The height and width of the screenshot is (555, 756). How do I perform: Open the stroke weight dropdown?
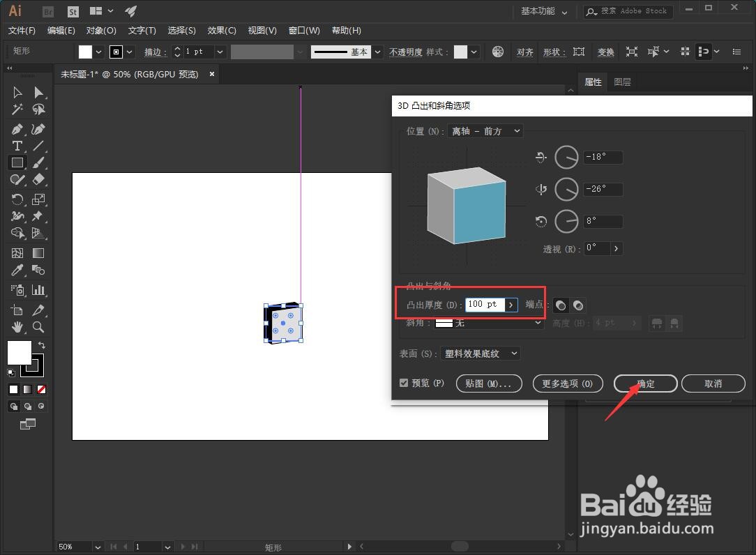[x=220, y=52]
